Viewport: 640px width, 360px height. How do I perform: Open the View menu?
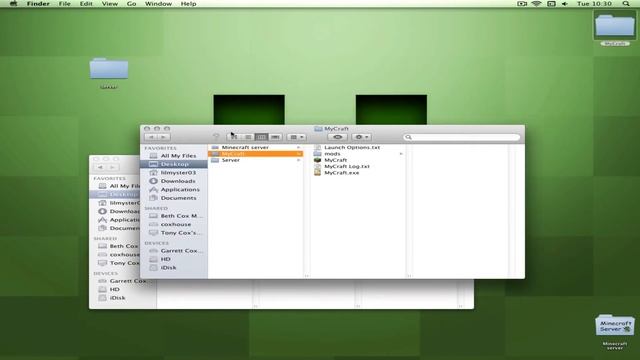110,4
